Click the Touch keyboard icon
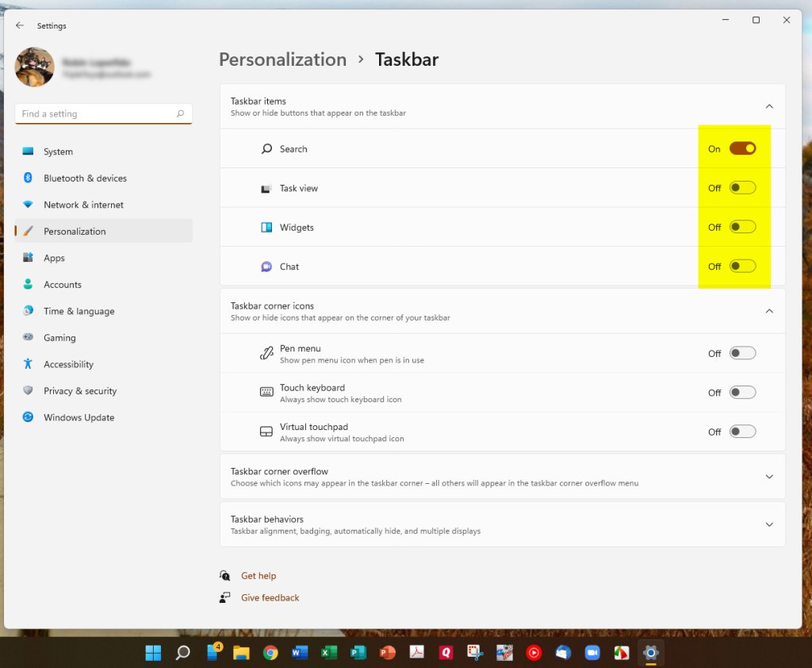This screenshot has height=668, width=812. (x=266, y=393)
